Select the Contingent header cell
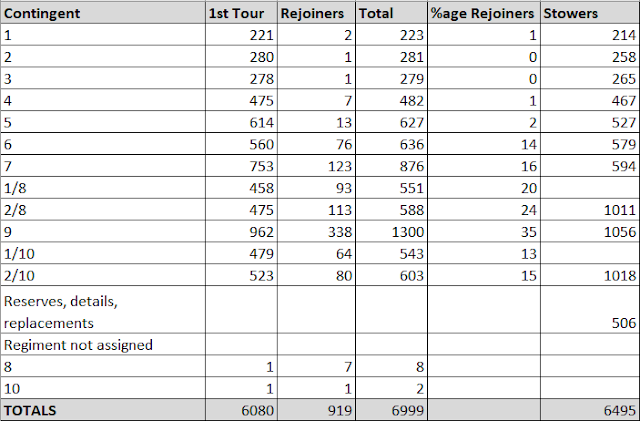The width and height of the screenshot is (640, 421). click(x=103, y=13)
